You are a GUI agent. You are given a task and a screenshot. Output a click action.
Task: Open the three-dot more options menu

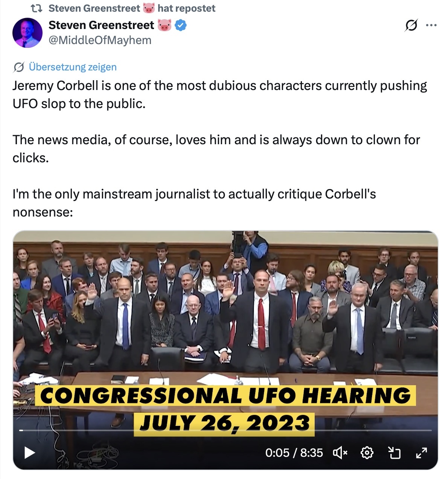pyautogui.click(x=431, y=25)
